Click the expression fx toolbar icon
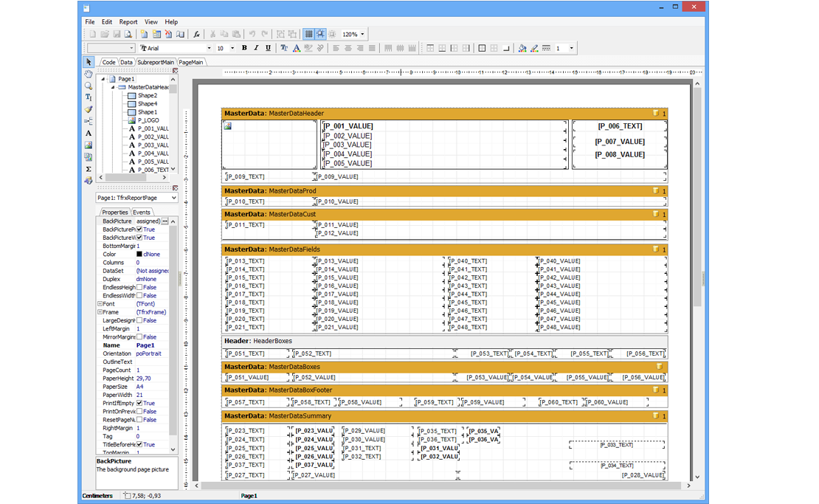The image size is (819, 504). (x=196, y=34)
